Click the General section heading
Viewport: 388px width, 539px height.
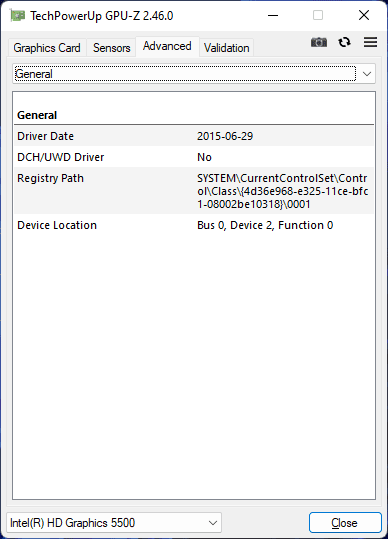(37, 115)
